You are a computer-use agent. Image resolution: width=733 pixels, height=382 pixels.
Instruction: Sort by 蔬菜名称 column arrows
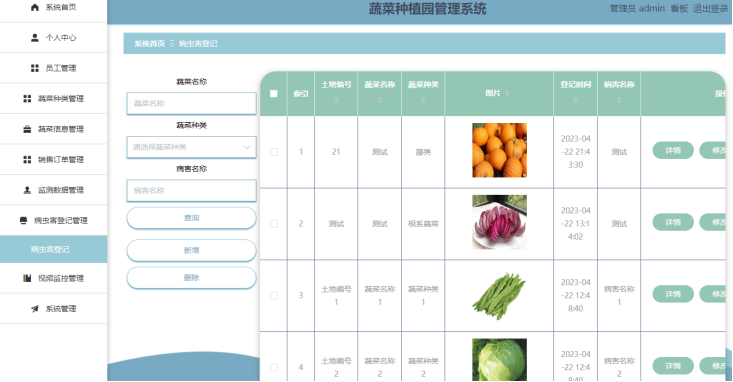pos(380,100)
